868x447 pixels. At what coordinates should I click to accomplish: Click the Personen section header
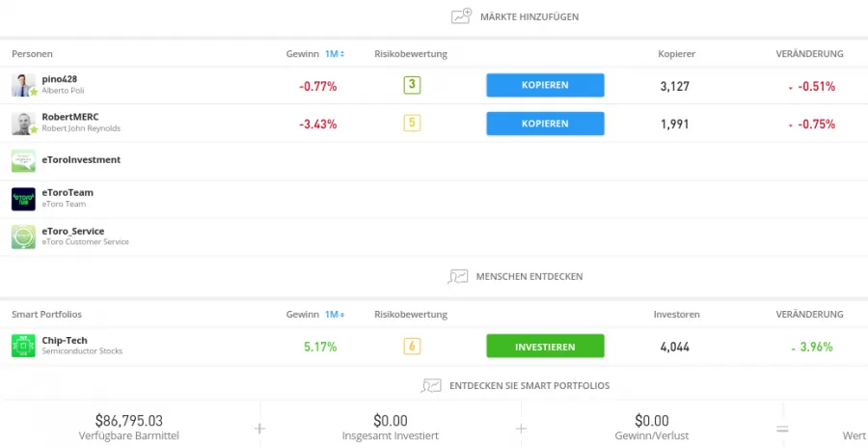click(x=32, y=54)
